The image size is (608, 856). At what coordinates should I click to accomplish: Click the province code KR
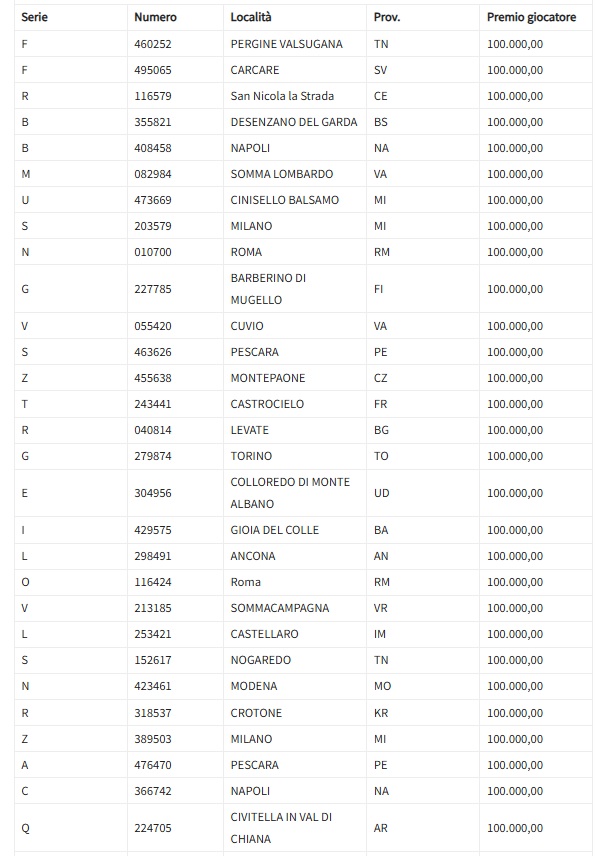[x=381, y=713]
